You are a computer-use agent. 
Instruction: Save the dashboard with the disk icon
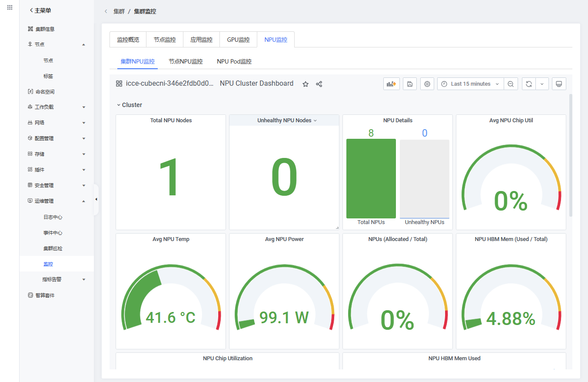pos(409,84)
